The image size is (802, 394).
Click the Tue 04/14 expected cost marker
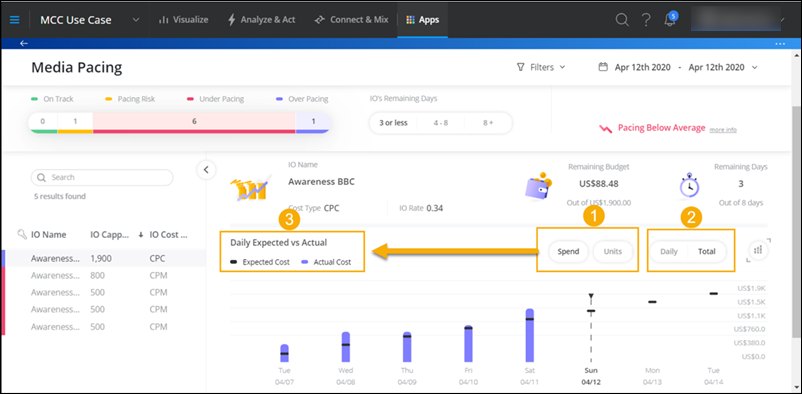(714, 293)
